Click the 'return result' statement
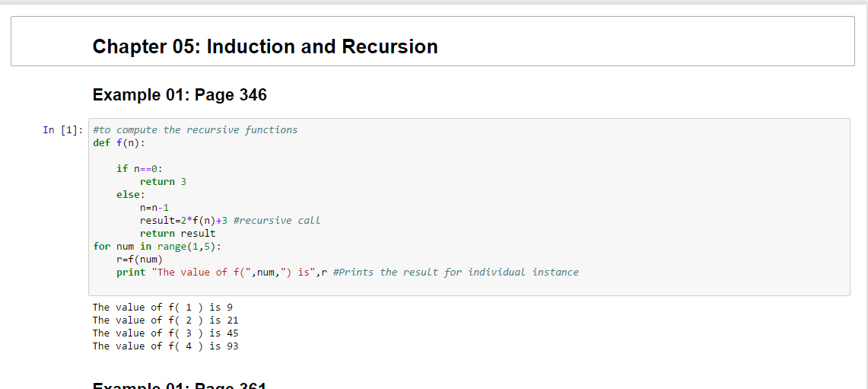The width and height of the screenshot is (868, 389). (x=177, y=234)
